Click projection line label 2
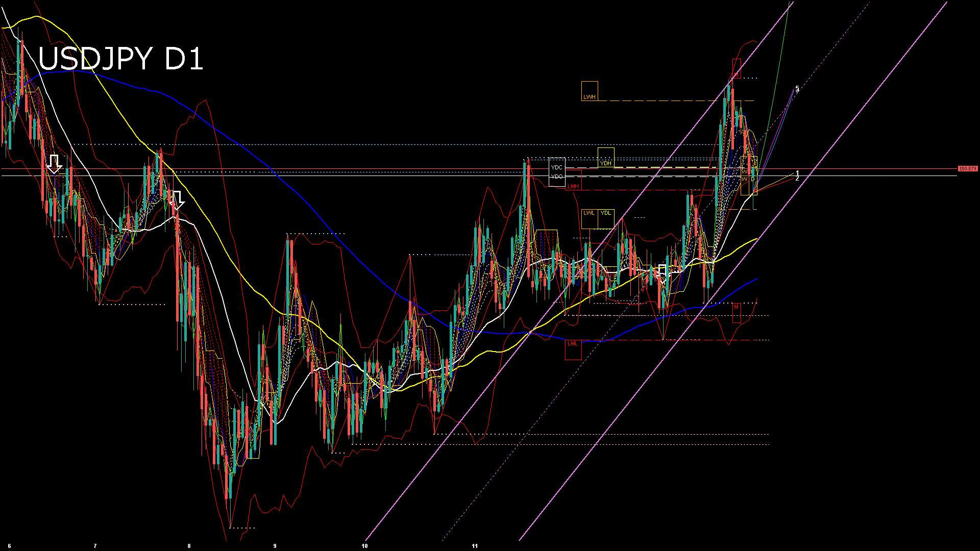 tap(797, 179)
